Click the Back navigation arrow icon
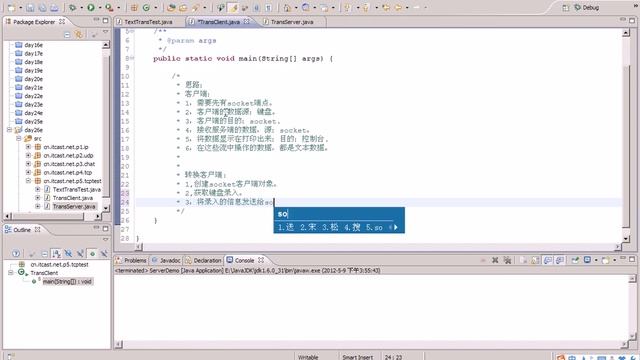The height and width of the screenshot is (360, 640). click(x=398, y=7)
